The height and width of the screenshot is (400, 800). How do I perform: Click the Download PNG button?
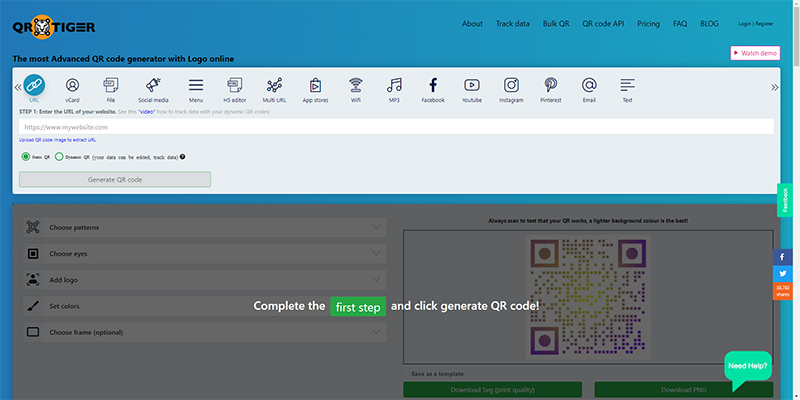click(684, 390)
